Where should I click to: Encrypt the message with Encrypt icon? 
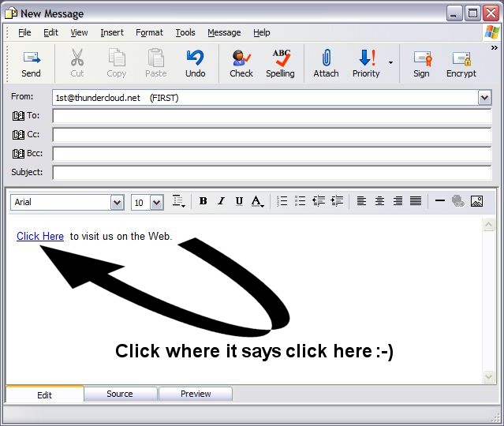pos(461,64)
